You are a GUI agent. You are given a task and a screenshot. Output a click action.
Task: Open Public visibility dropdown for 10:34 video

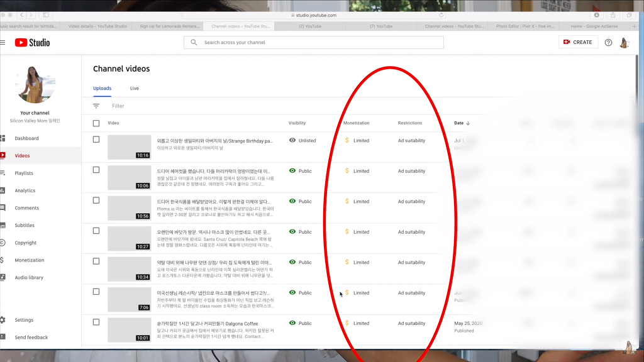(300, 262)
